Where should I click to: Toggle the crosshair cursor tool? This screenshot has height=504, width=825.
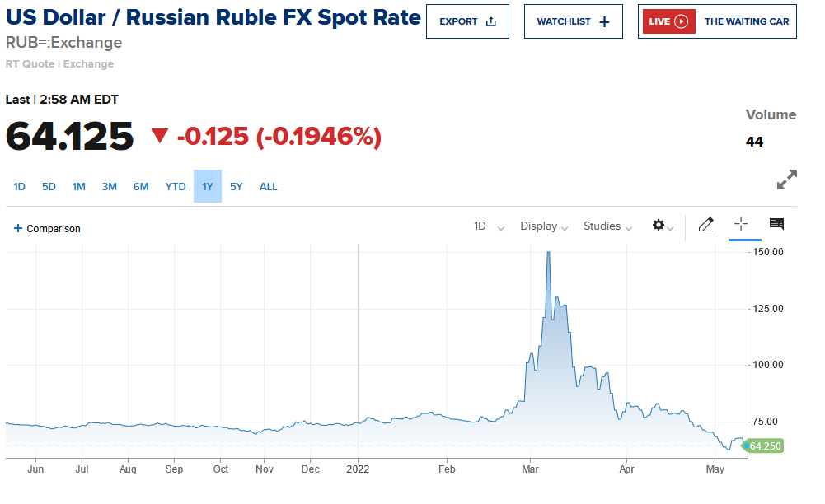[741, 224]
